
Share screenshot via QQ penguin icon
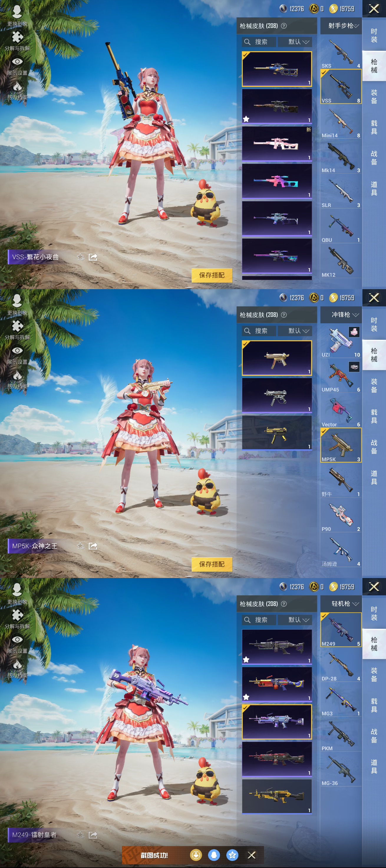point(214,855)
